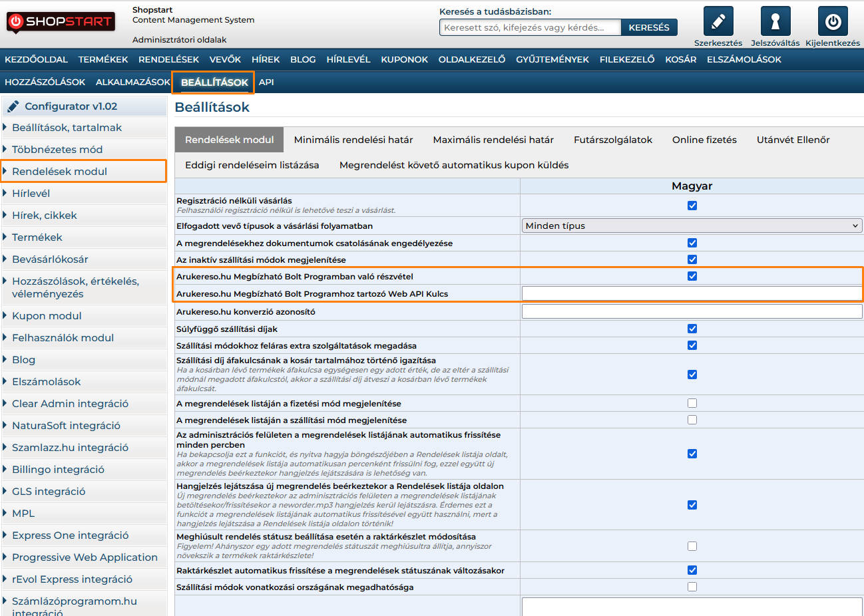The image size is (864, 616).
Task: Click the Kijelentkezés power icon
Action: (833, 21)
